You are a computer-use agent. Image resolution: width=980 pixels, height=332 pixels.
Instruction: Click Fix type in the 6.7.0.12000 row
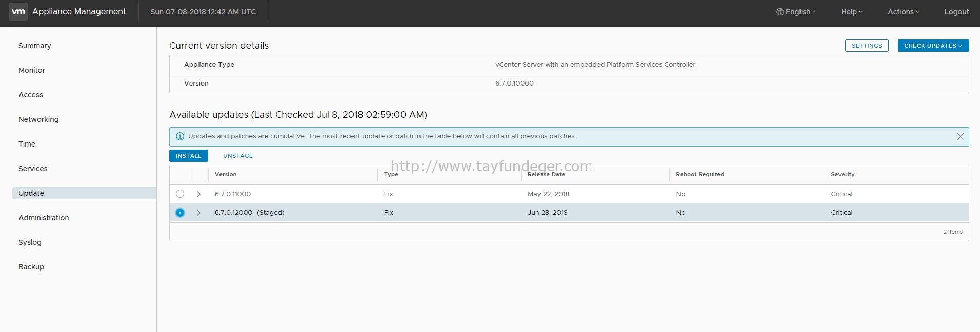coord(388,213)
